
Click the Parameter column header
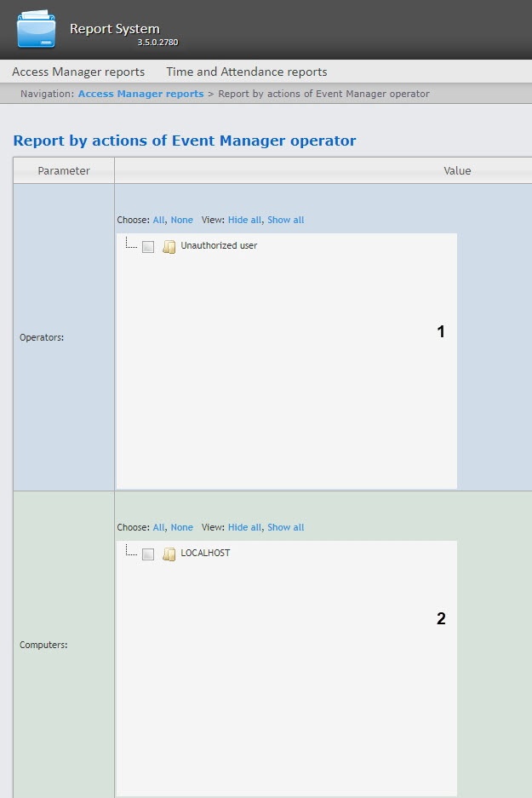tap(64, 170)
